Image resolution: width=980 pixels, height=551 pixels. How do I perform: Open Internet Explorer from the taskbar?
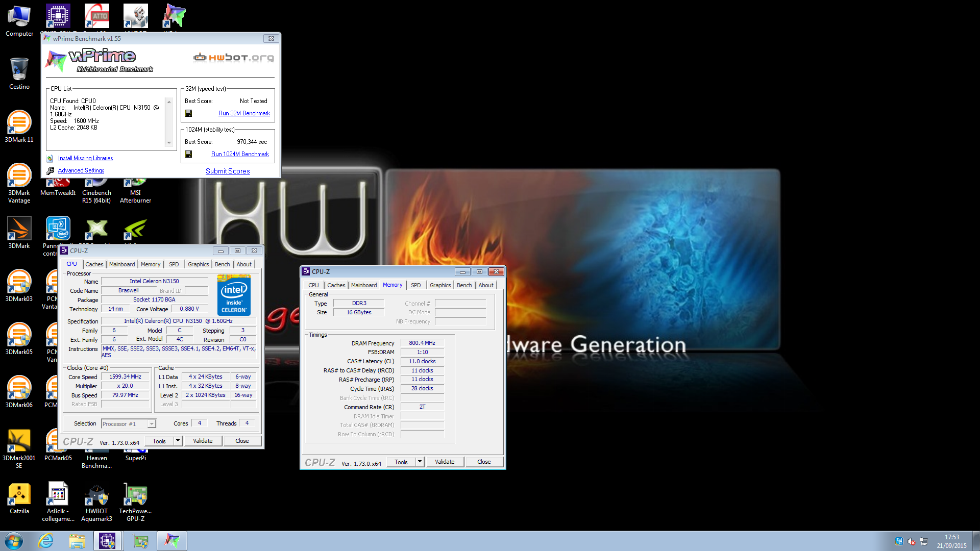pos(46,541)
